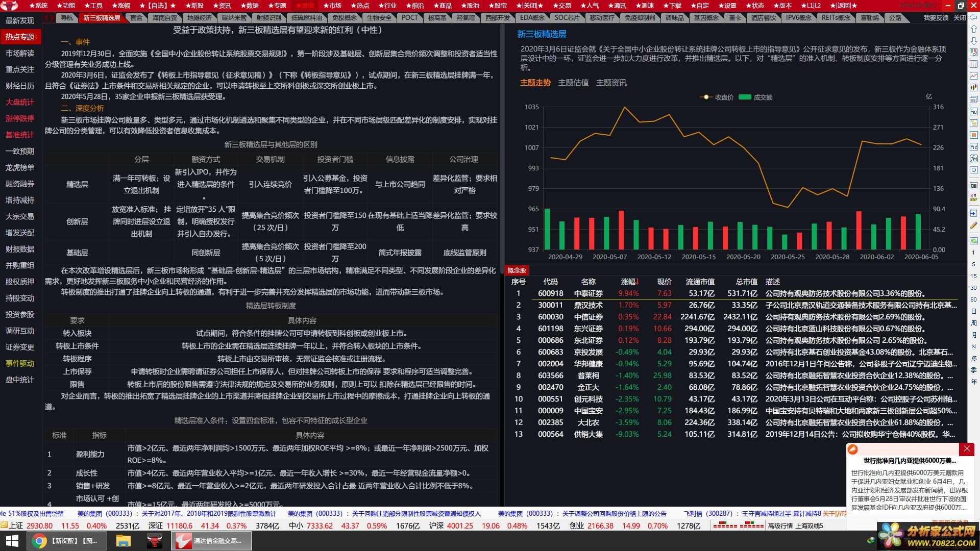The image size is (980, 551).
Task: Open Windows Start menu
Action: click(12, 541)
